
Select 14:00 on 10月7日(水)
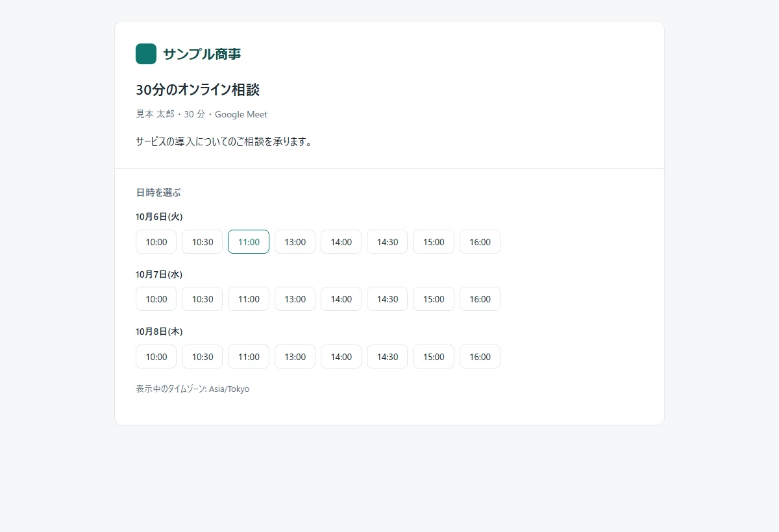(341, 299)
